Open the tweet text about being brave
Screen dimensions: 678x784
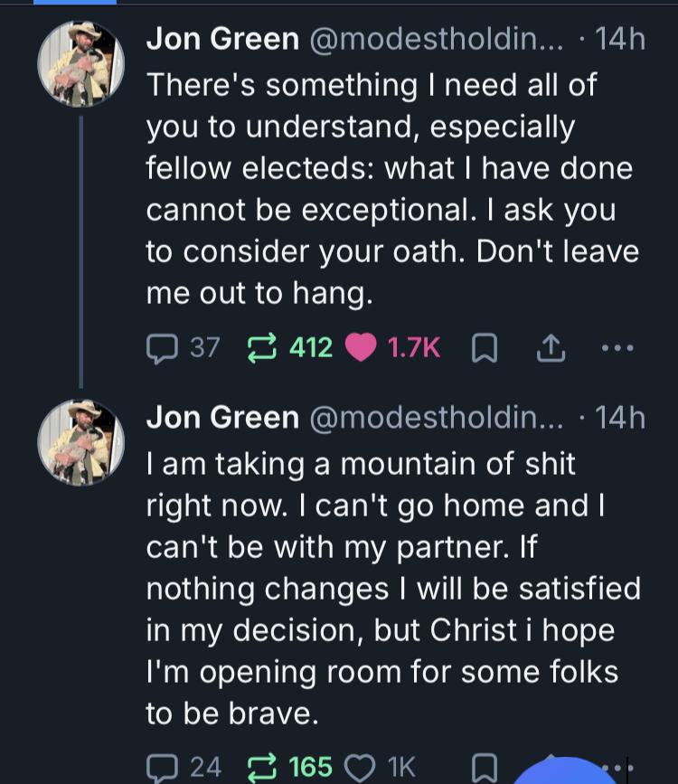point(389,588)
